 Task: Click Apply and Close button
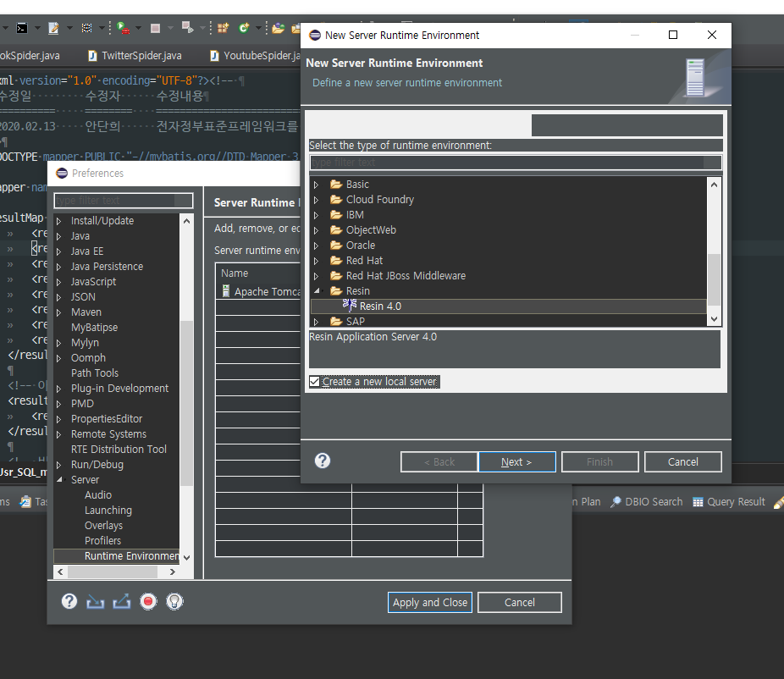pos(430,602)
